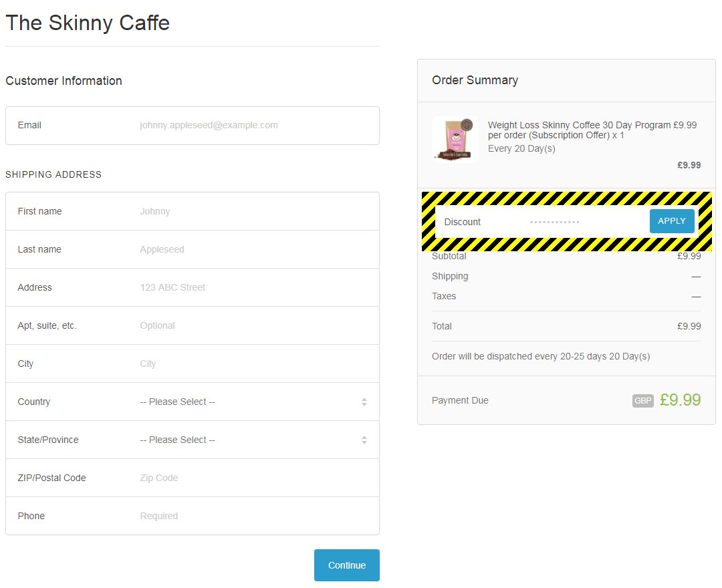Click the Apt, suite, etc. field

(x=254, y=325)
